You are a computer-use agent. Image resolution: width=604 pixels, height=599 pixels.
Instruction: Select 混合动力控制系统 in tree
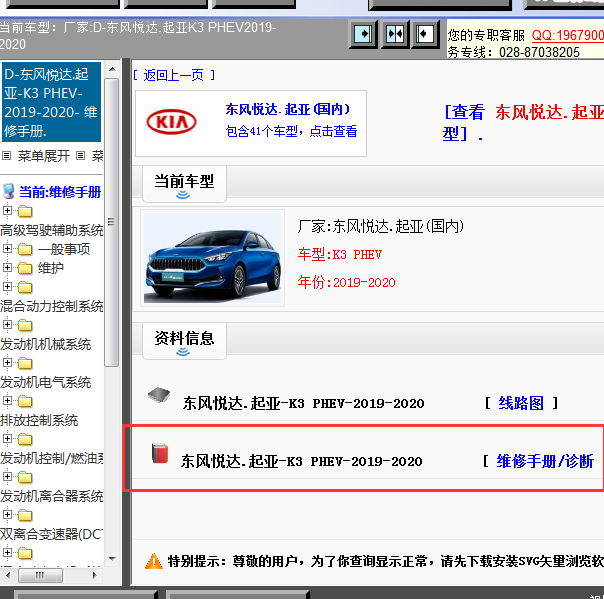52,306
